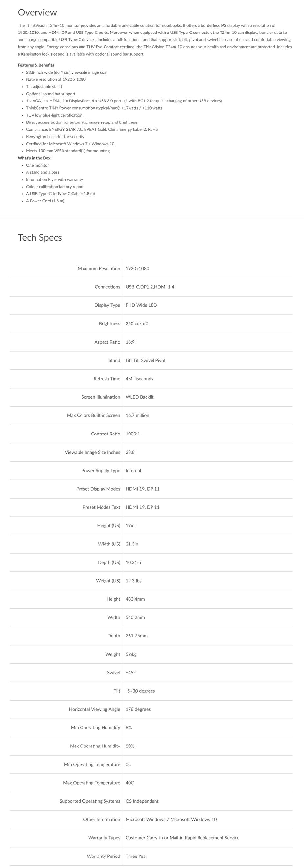Click the Power Supply Type label
The width and height of the screenshot is (304, 868).
tap(101, 471)
